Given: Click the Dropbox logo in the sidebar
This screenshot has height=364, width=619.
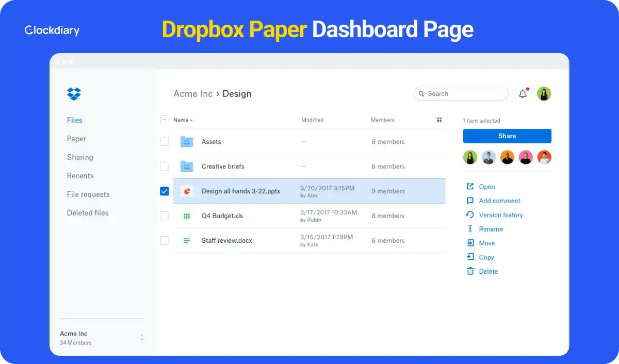Looking at the screenshot, I should pyautogui.click(x=74, y=93).
